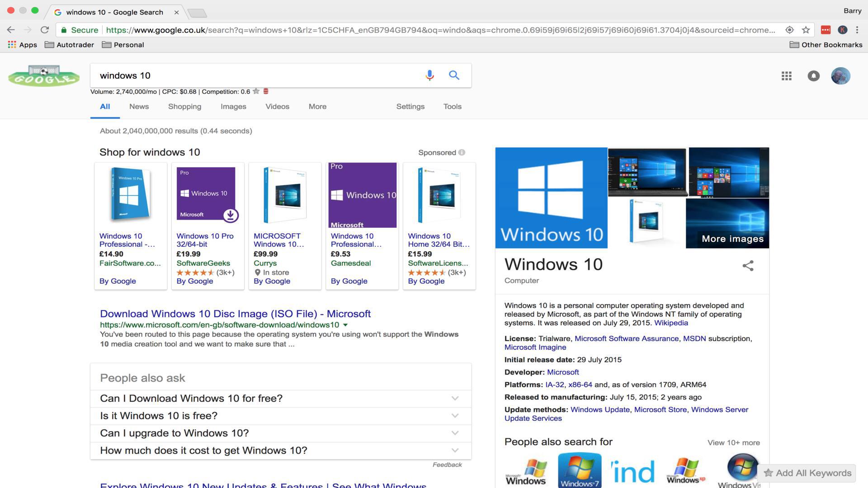Open the x86-64 platform link
The width and height of the screenshot is (868, 488).
(x=580, y=385)
